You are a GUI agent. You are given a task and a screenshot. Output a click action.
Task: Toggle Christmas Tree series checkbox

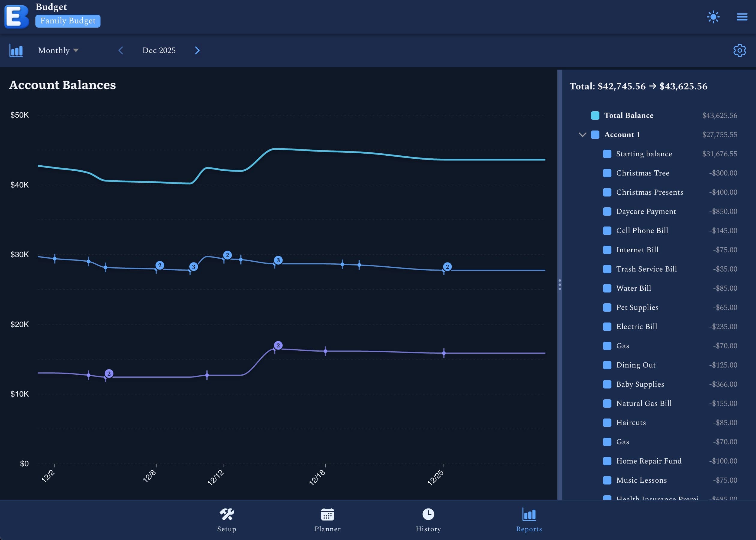[607, 173]
